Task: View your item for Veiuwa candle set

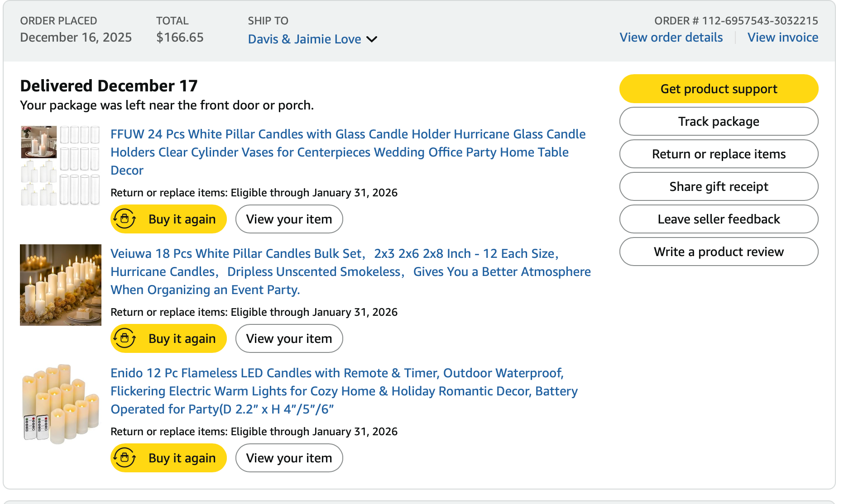Action: coord(289,338)
